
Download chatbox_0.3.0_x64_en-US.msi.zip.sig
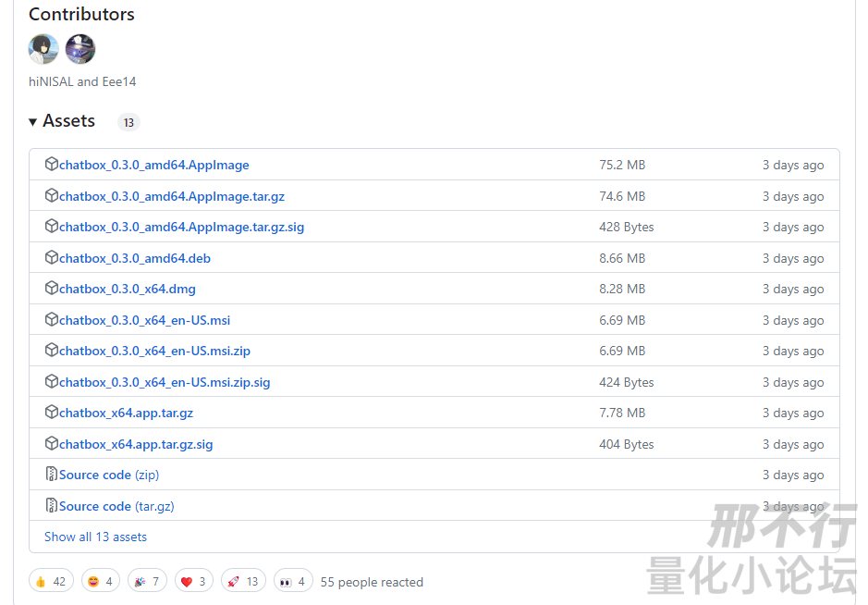(165, 383)
